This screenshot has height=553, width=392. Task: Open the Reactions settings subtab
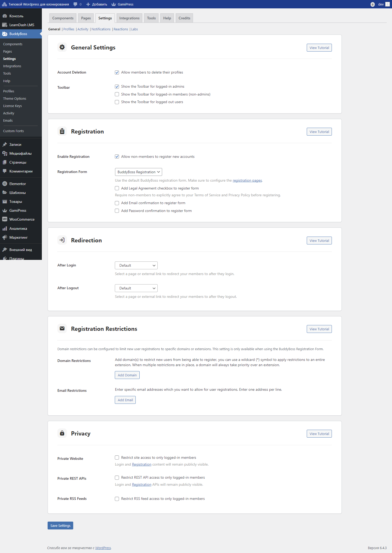click(121, 29)
